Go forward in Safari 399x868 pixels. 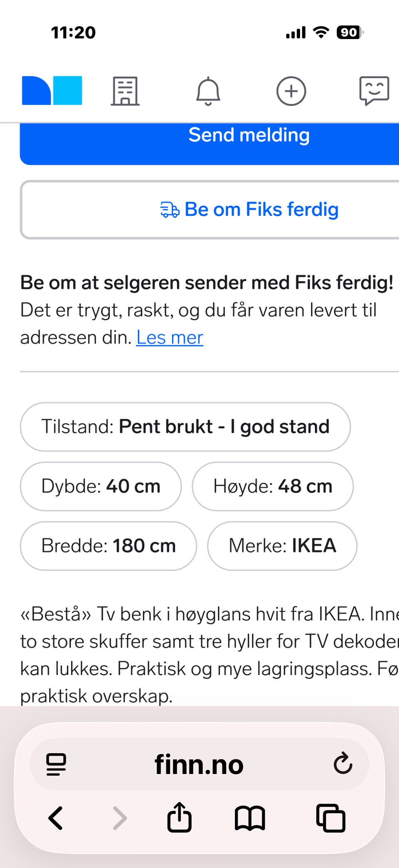(120, 818)
